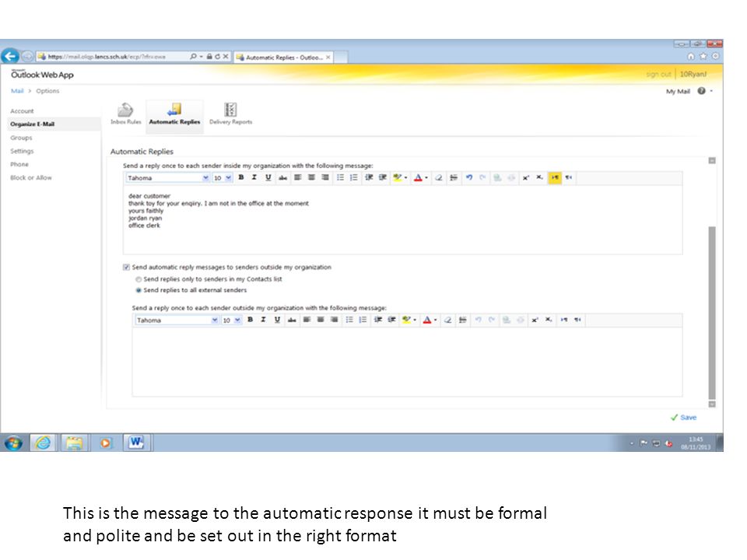The height and width of the screenshot is (560, 747).
Task: Click remove formatting eraser in outside-organization toolbar
Action: pos(448,320)
